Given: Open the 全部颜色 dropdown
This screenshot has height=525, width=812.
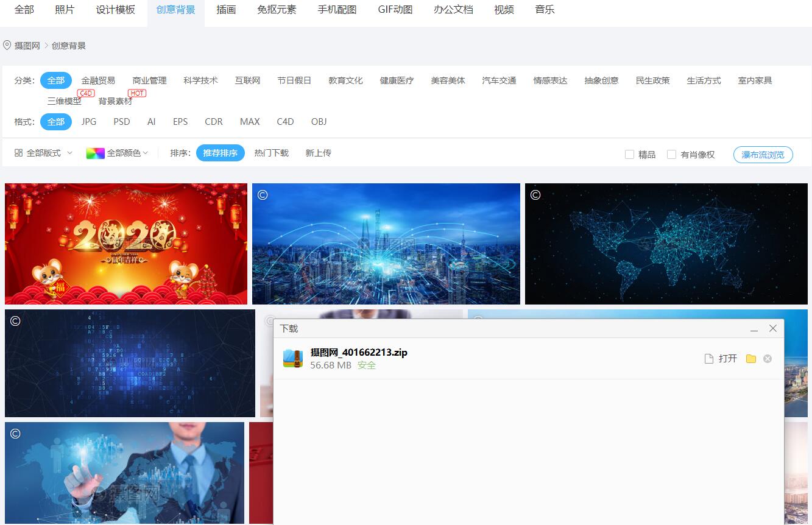Looking at the screenshot, I should click(125, 152).
